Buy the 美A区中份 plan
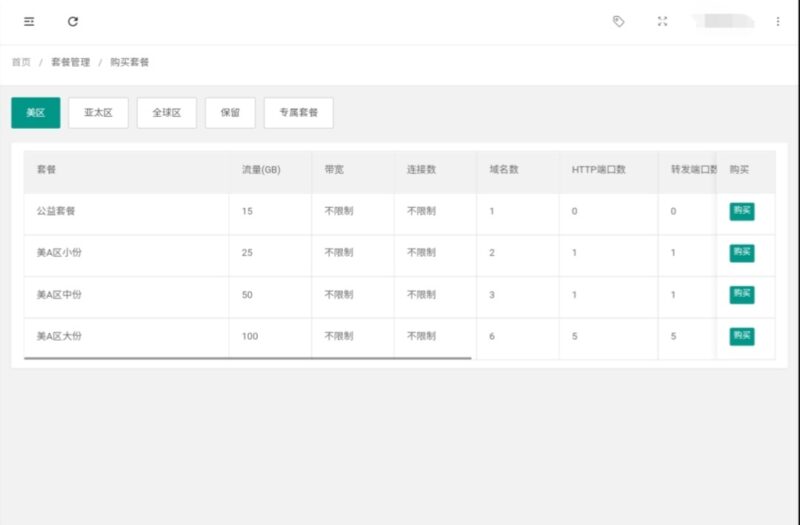 (x=742, y=294)
